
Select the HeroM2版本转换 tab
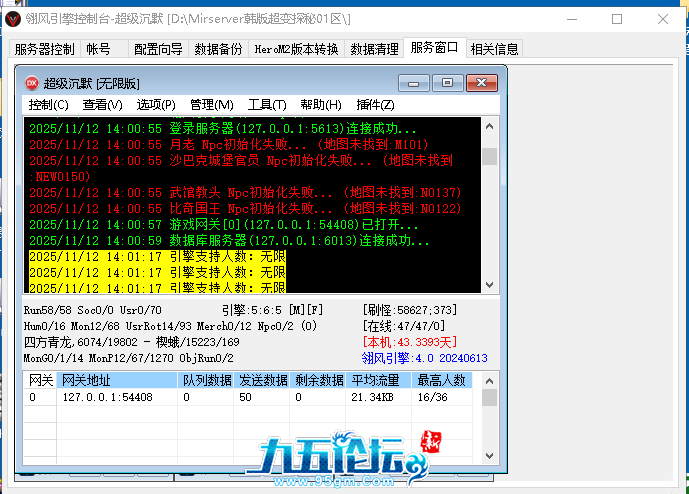point(296,49)
